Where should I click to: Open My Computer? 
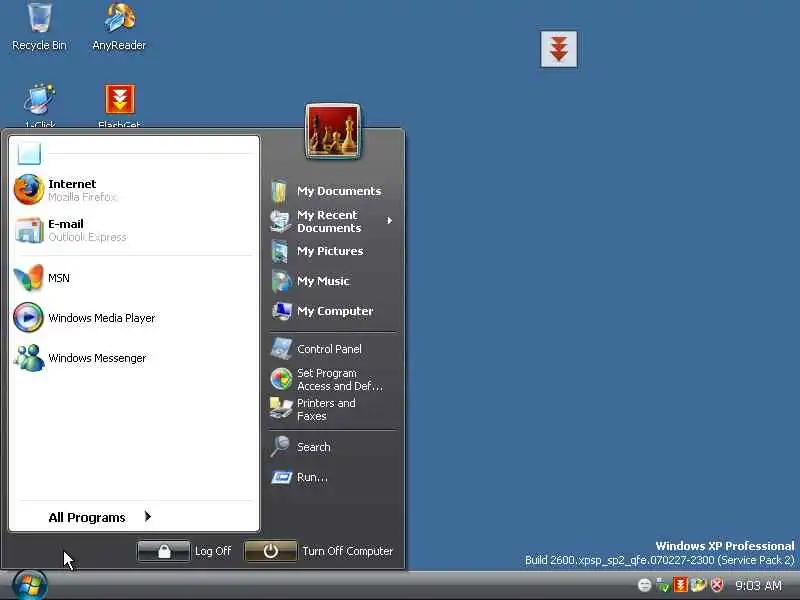[333, 311]
